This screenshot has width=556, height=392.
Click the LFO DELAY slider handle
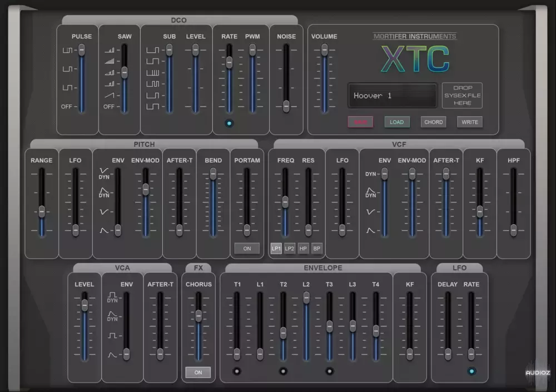[448, 354]
